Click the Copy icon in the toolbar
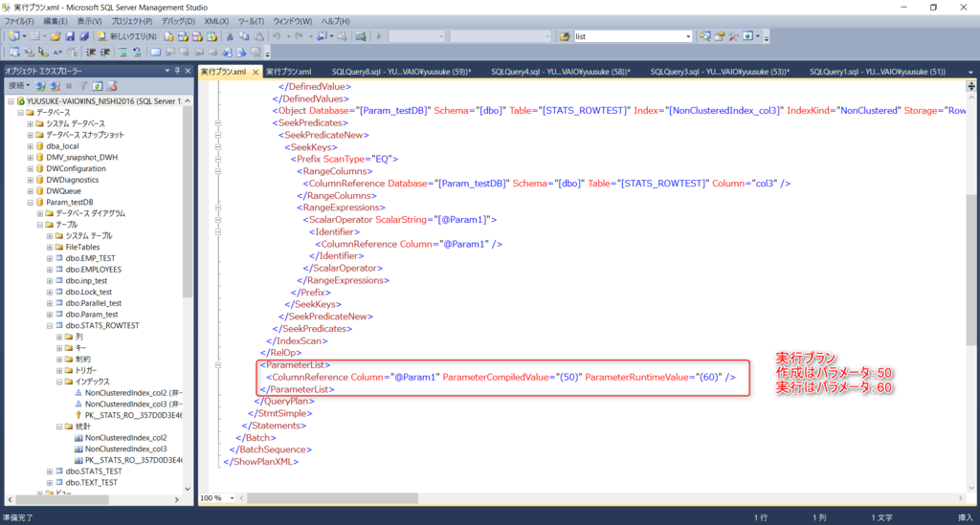Screen dimensions: 980x525 point(244,36)
